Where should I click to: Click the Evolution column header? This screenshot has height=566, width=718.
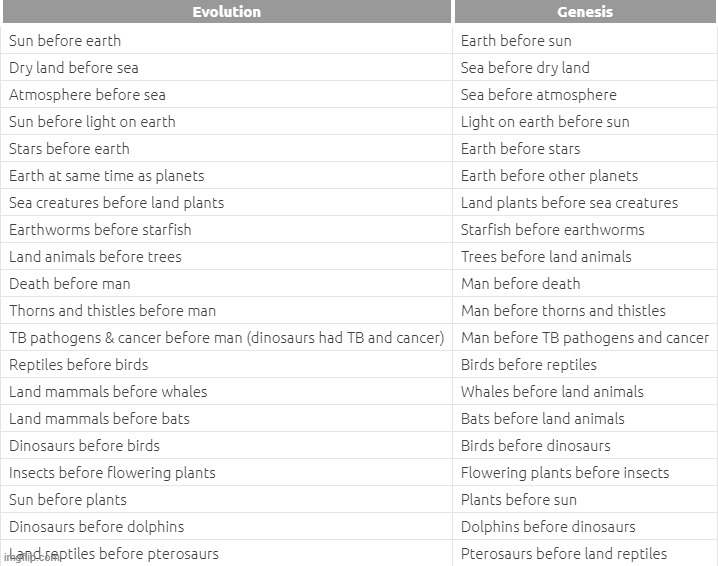[x=226, y=12]
